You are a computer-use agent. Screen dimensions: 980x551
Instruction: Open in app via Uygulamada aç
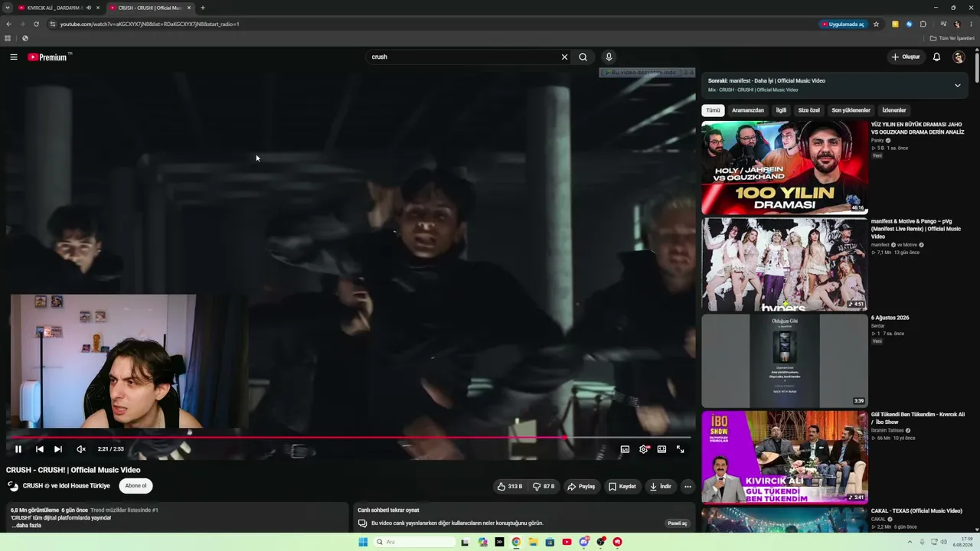tap(843, 24)
